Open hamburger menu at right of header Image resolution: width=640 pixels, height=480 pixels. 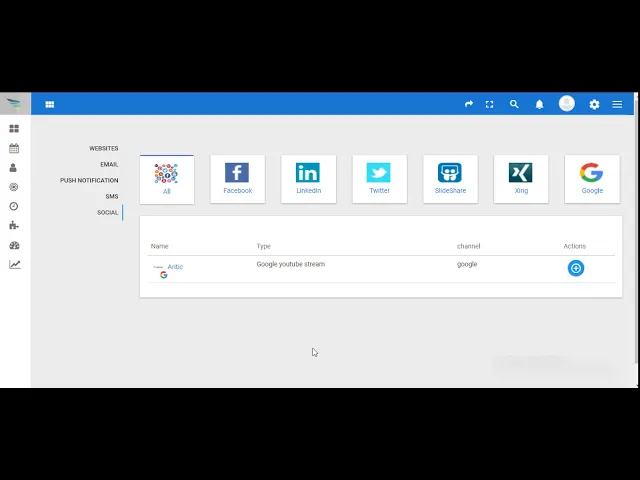(617, 104)
